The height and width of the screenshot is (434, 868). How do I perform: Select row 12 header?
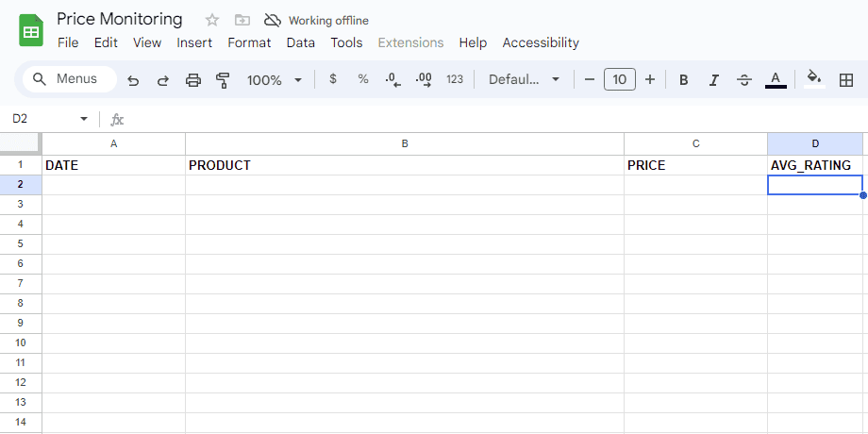[x=21, y=382]
